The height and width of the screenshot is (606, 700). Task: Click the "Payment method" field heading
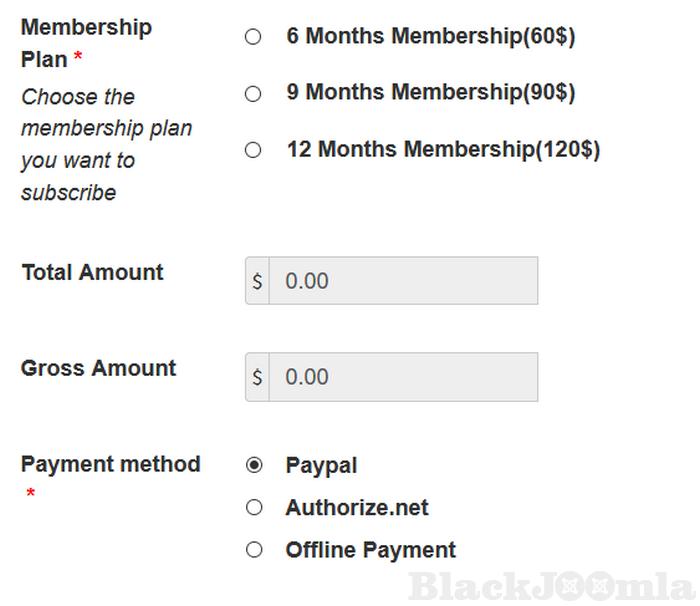[110, 464]
